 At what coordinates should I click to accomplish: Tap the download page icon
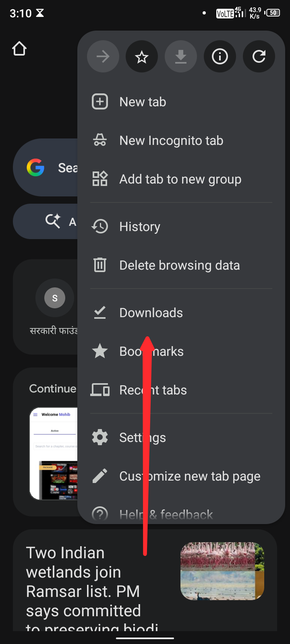coord(181,56)
